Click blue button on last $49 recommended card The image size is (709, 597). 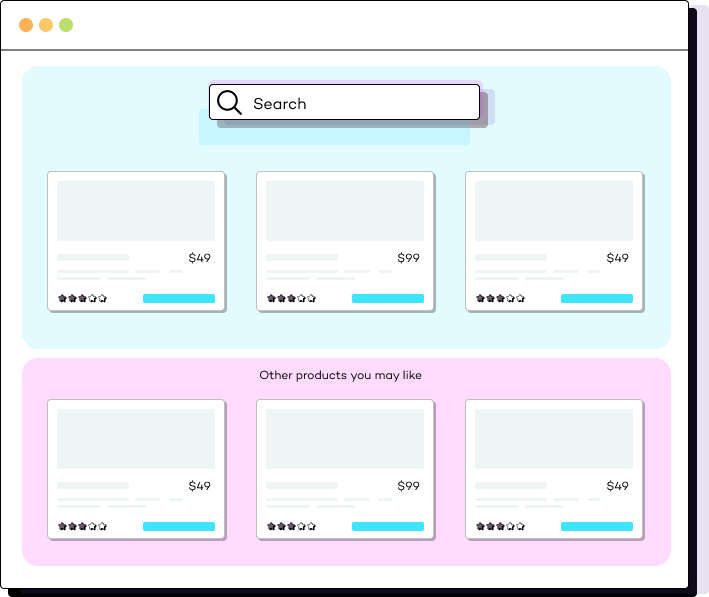(x=596, y=526)
